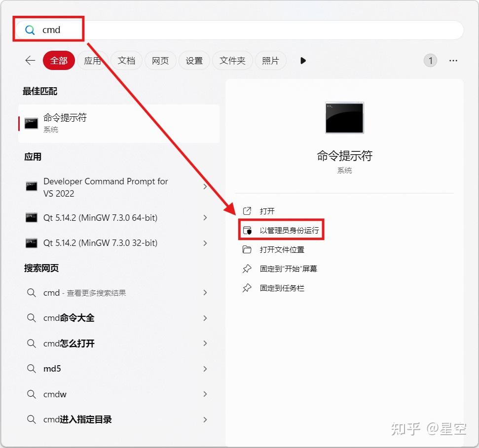This screenshot has height=448, width=479.
Task: Select Qt 5.14.2 (MinGW 7.3.0 64-bit) result
Action: click(x=119, y=217)
